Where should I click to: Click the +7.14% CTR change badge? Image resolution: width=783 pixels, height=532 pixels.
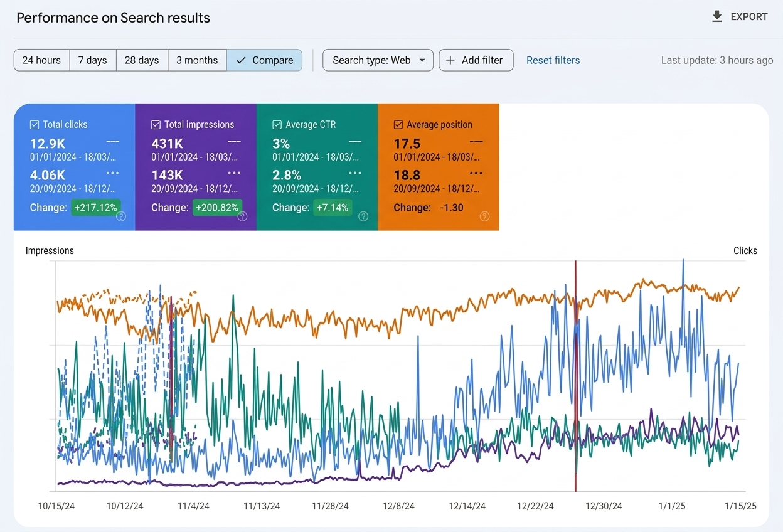point(332,207)
